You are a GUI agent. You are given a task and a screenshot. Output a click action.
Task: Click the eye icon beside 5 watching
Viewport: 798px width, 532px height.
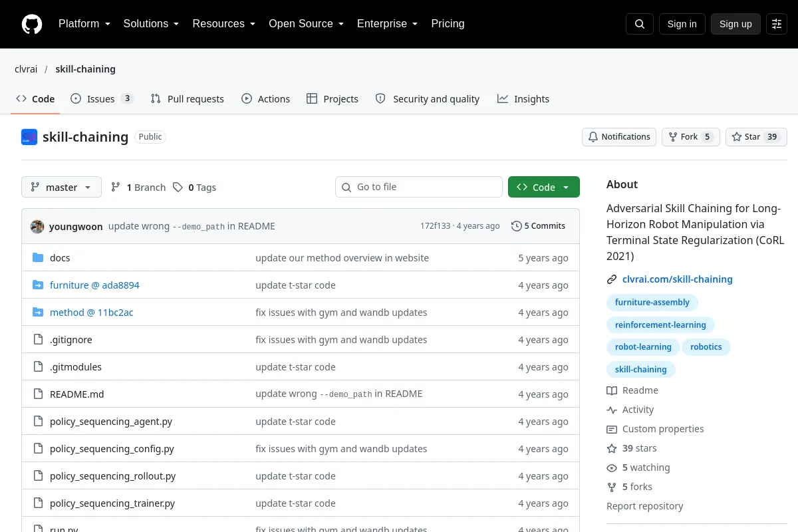pos(612,467)
